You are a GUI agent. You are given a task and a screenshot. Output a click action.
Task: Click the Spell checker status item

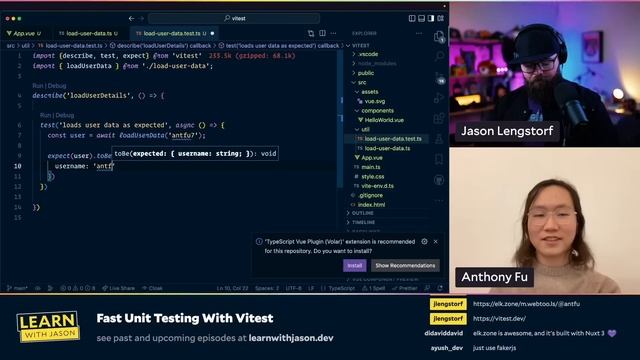pos(373,288)
